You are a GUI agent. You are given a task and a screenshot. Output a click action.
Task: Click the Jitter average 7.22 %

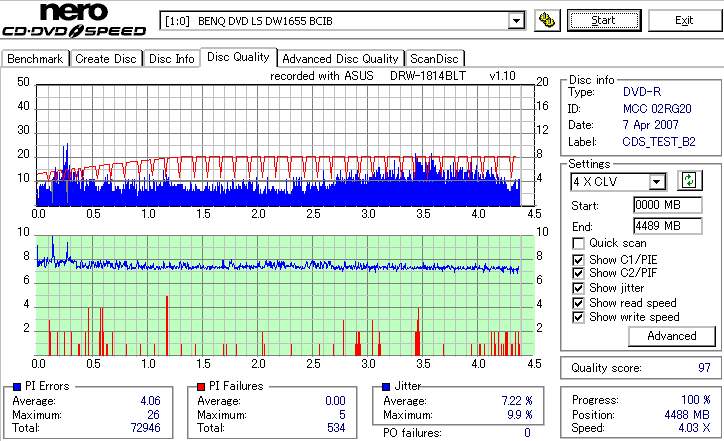click(517, 401)
